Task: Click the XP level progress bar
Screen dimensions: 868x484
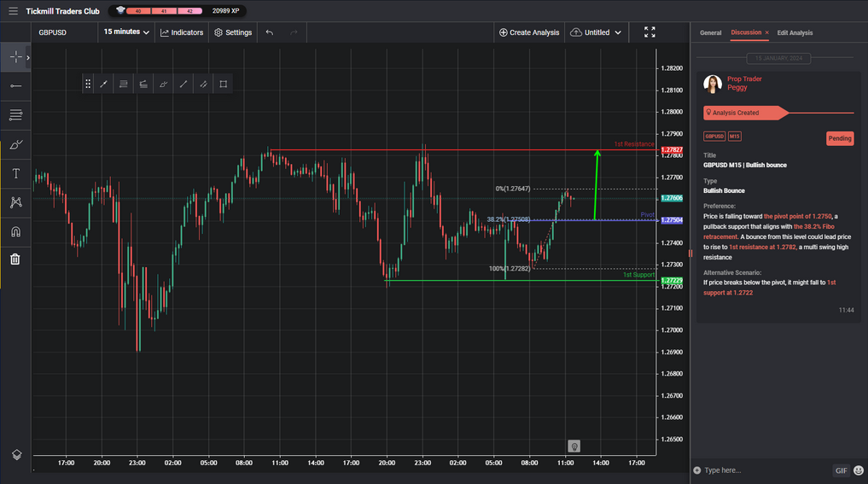Action: (165, 11)
